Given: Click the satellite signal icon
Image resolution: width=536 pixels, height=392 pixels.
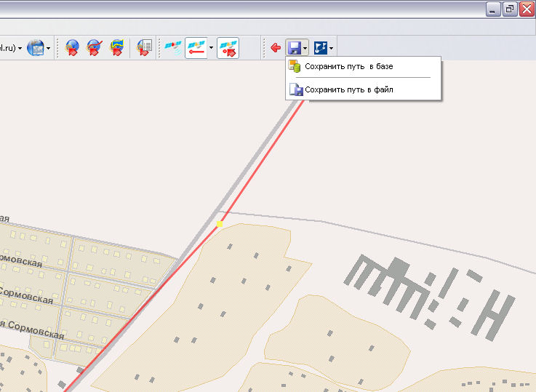Looking at the screenshot, I should pyautogui.click(x=173, y=48).
